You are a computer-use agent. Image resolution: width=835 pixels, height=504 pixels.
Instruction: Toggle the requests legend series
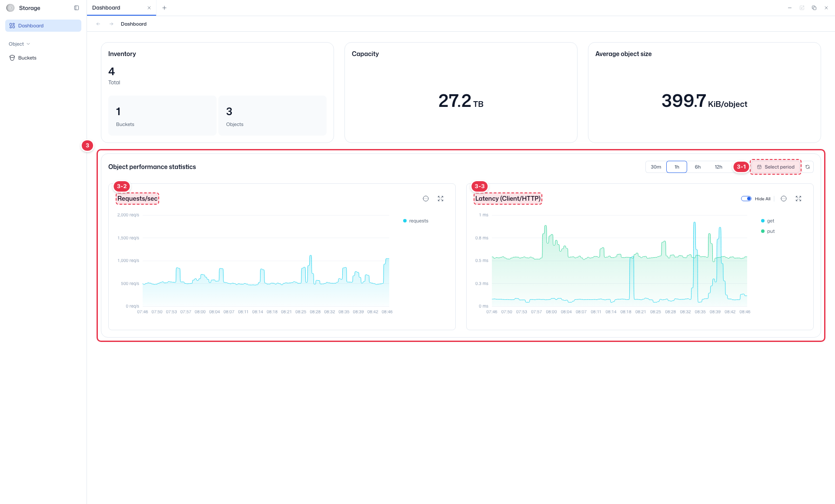coord(416,221)
